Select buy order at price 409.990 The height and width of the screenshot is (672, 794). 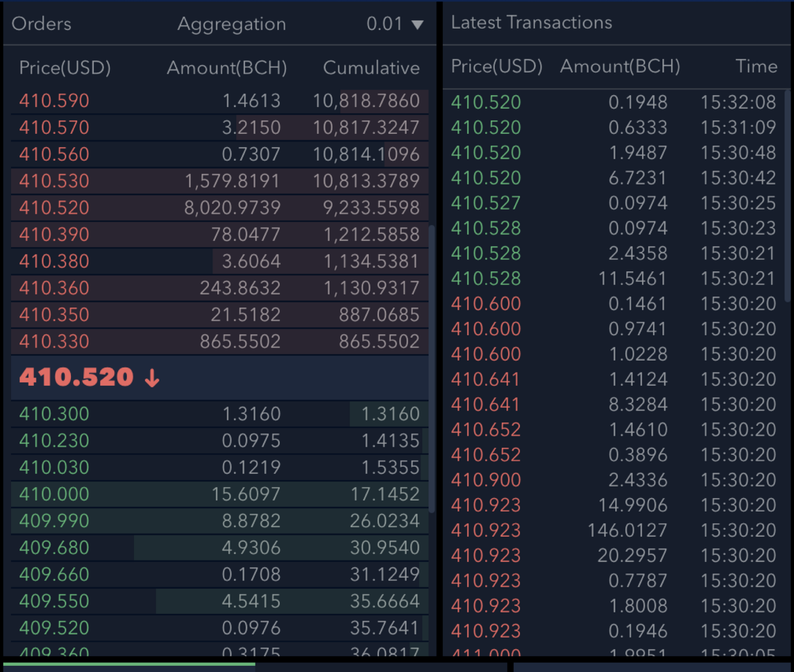click(x=219, y=521)
